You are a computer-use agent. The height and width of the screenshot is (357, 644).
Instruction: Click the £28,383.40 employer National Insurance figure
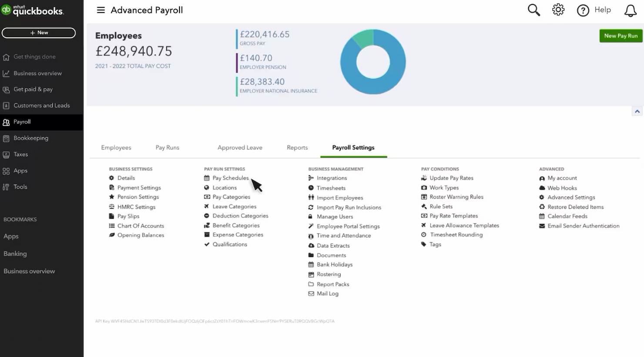click(262, 82)
